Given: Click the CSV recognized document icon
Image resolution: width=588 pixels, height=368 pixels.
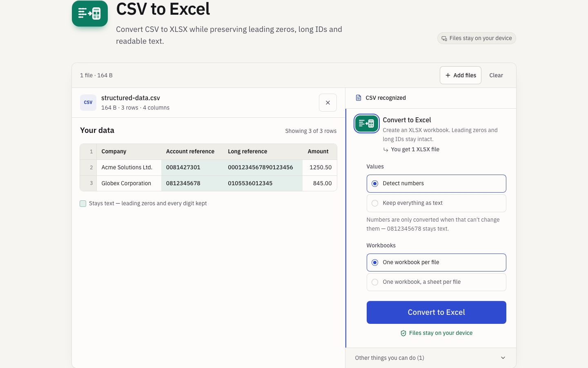Looking at the screenshot, I should (x=359, y=98).
